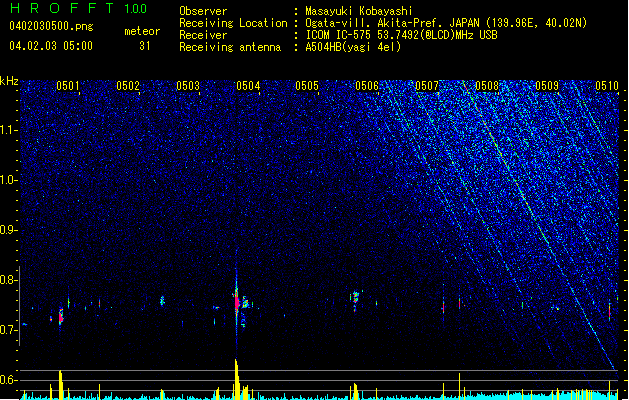Click the Receiver label
Image resolution: width=629 pixels, height=400 pixels.
(203, 35)
